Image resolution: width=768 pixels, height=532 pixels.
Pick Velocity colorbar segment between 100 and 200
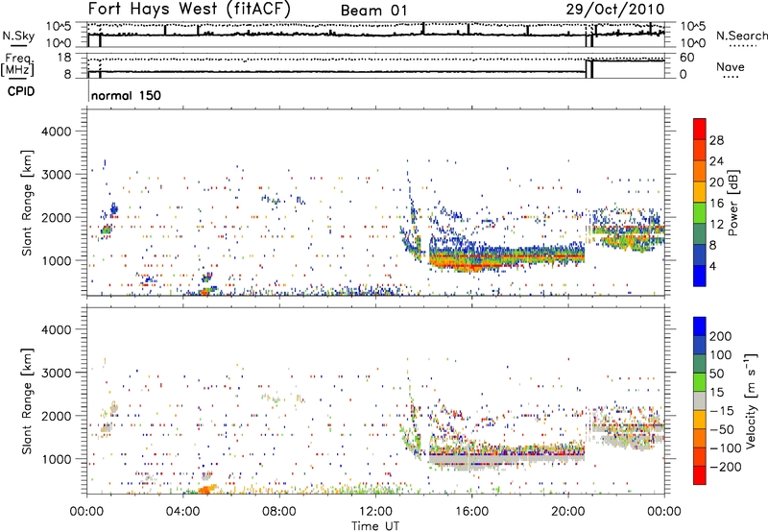pos(700,345)
